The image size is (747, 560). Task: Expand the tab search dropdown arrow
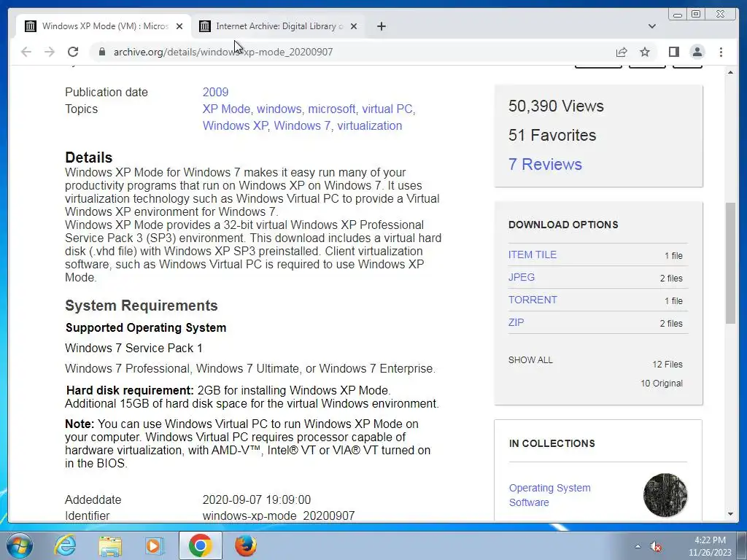(x=652, y=26)
